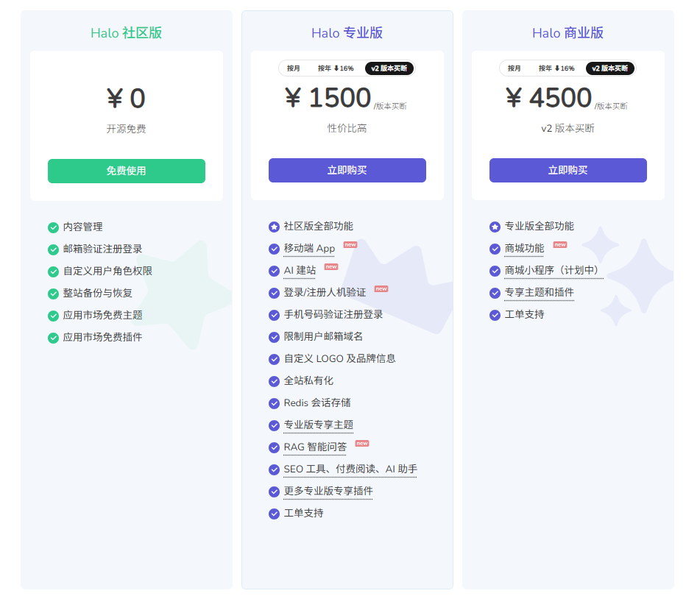The height and width of the screenshot is (610, 700).
Task: Choose 按月 billing on the 商业版 card
Action: click(515, 68)
